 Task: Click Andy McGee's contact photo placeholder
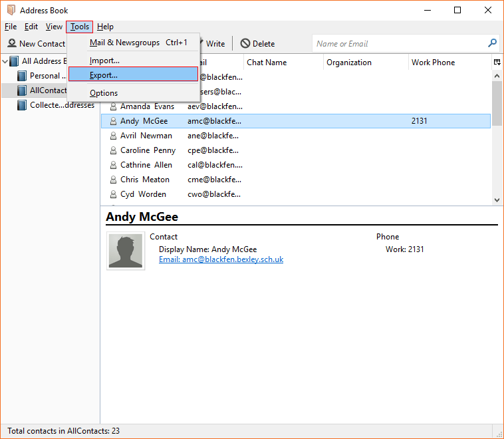tap(125, 251)
